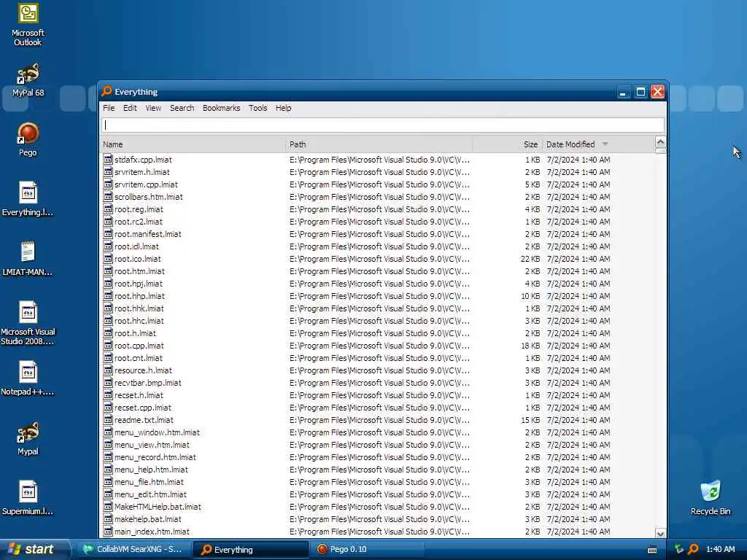Select file root.hhk.lmiat
Image resolution: width=747 pixels, height=560 pixels.
pos(139,308)
